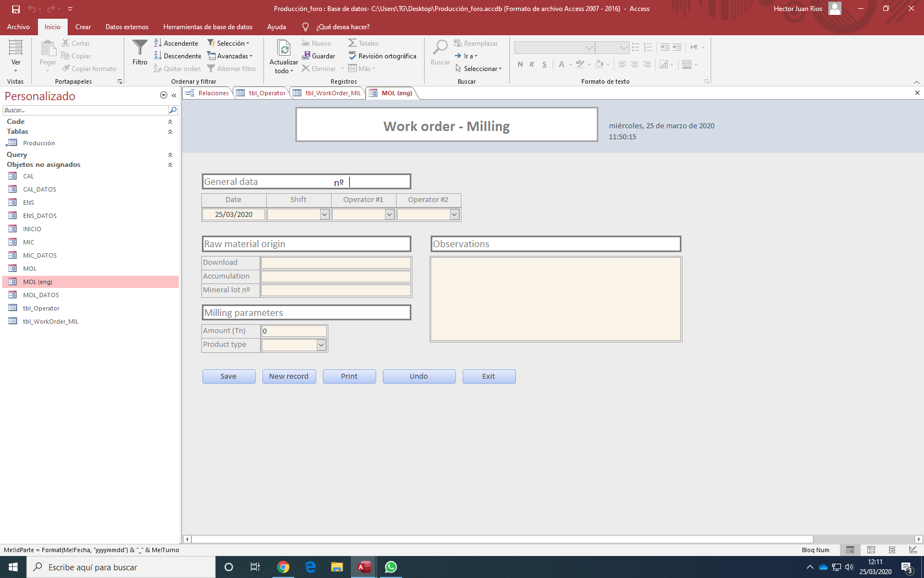This screenshot has width=924, height=578.
Task: Collapse the navigation pane with double chevron
Action: pos(174,95)
